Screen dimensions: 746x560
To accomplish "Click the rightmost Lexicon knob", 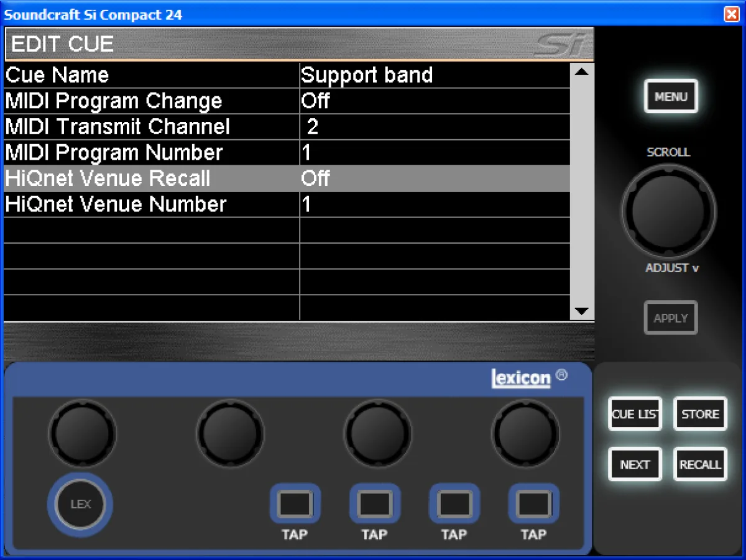I will pyautogui.click(x=525, y=433).
